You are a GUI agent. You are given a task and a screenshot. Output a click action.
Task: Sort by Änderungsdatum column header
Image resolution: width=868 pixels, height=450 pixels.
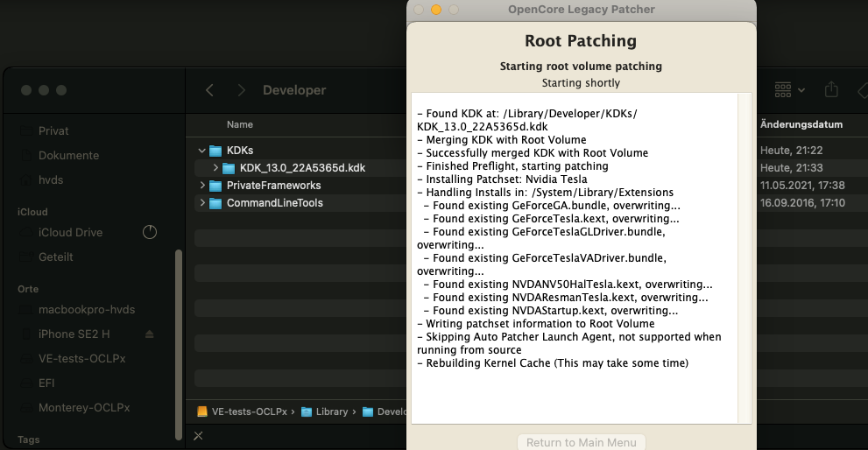pyautogui.click(x=801, y=125)
